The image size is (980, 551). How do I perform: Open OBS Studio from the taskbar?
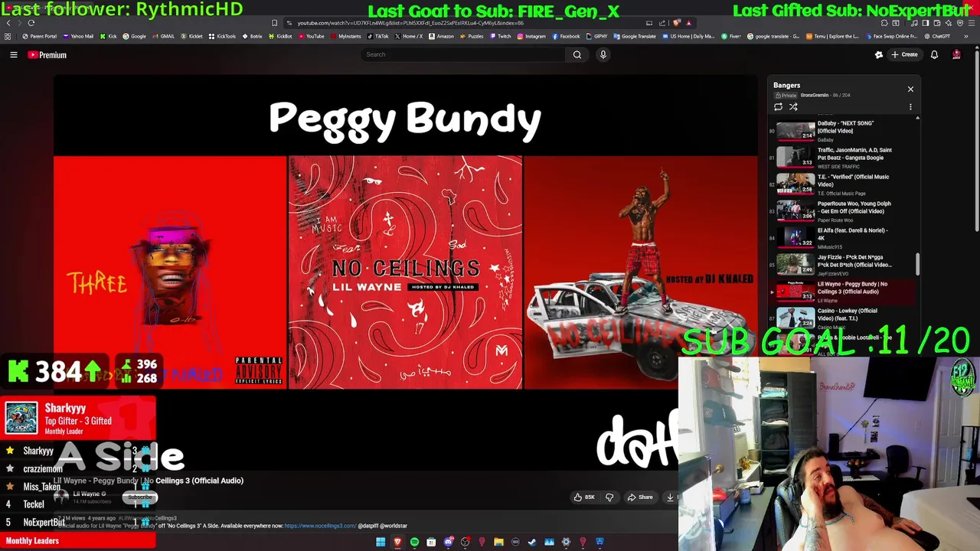point(465,542)
